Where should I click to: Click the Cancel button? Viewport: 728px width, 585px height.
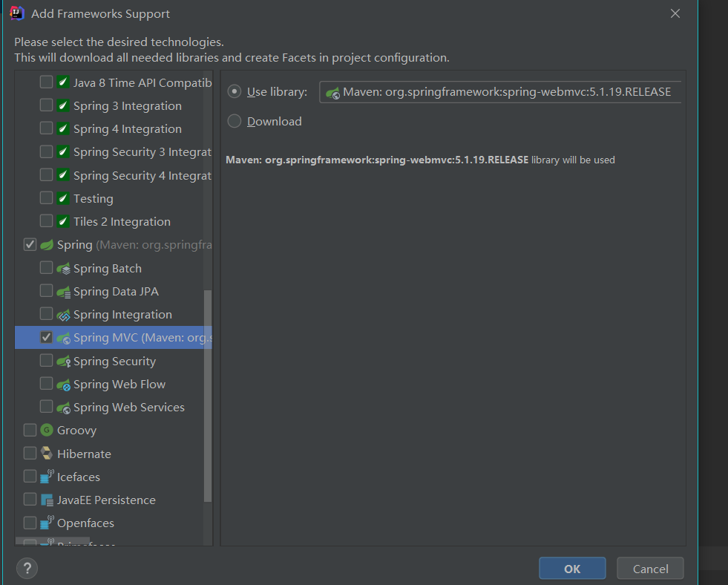coord(650,569)
